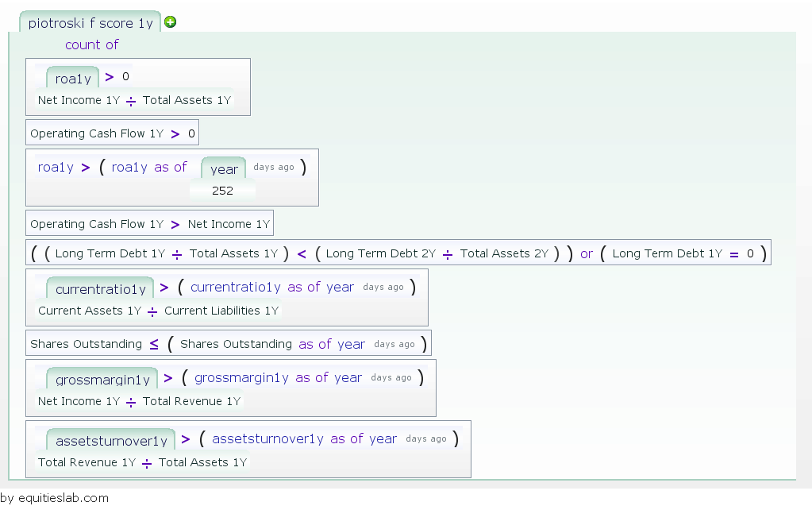Select Shares Outstanding before the ≤ sign
This screenshot has width=812, height=506.
click(x=86, y=344)
